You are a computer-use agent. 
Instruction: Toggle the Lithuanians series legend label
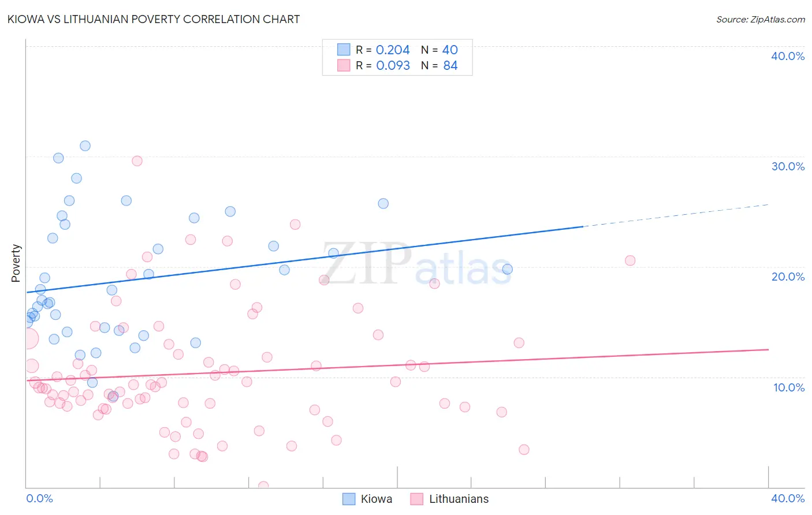[x=459, y=499]
